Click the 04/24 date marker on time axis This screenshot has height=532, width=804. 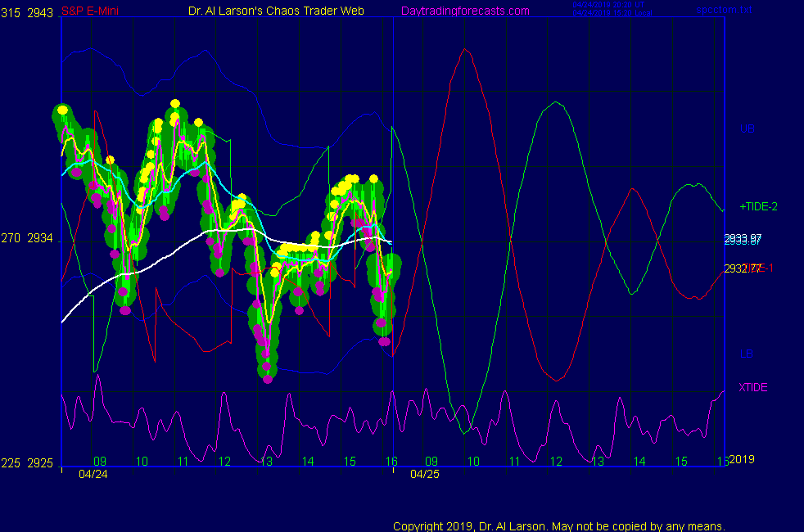coord(93,473)
